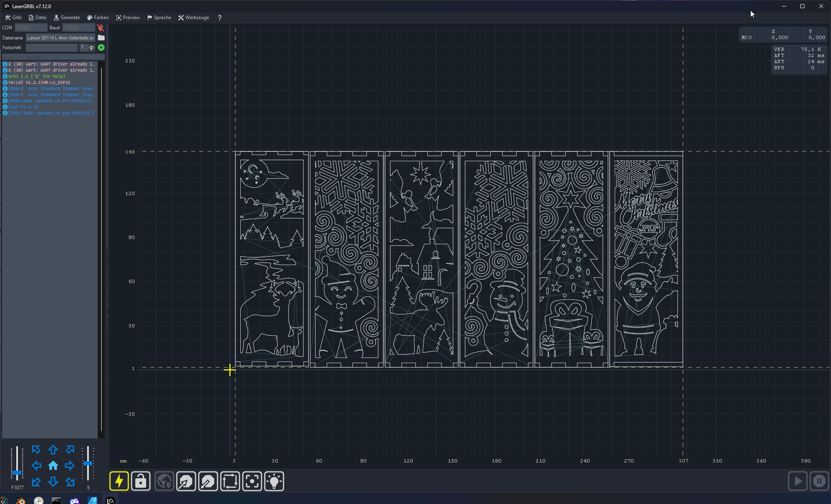Viewport: 831px width, 504px height.
Task: Click the pause button at bottom right
Action: (x=819, y=481)
